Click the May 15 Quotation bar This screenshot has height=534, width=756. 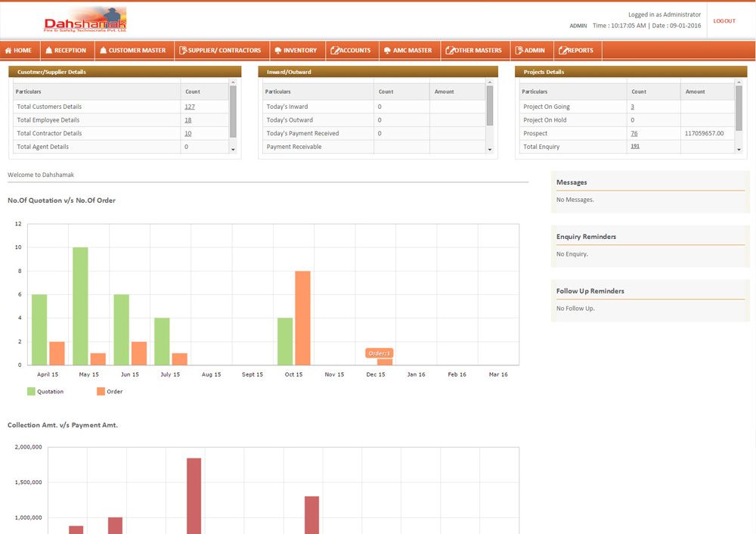point(81,306)
